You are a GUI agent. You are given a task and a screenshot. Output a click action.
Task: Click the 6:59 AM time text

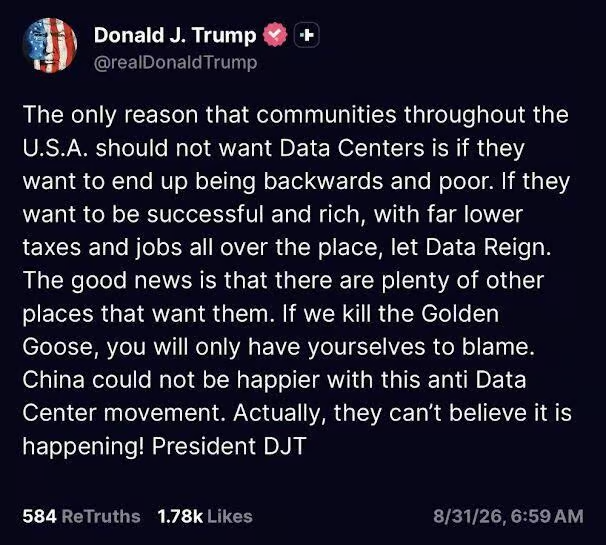click(x=546, y=516)
